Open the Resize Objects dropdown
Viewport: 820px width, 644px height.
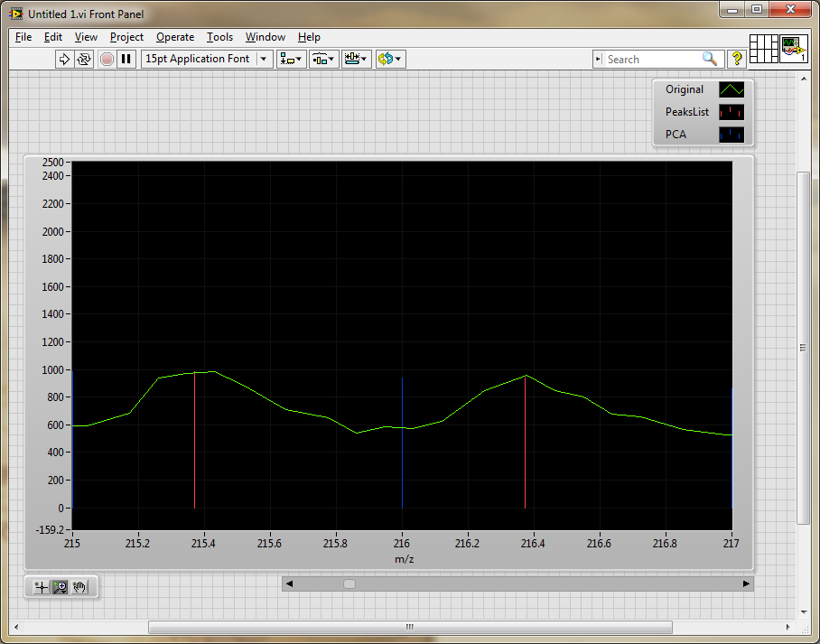[x=356, y=59]
